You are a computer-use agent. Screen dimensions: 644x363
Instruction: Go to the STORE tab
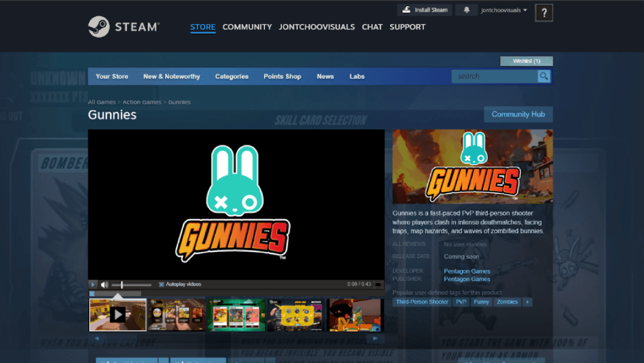coord(203,27)
